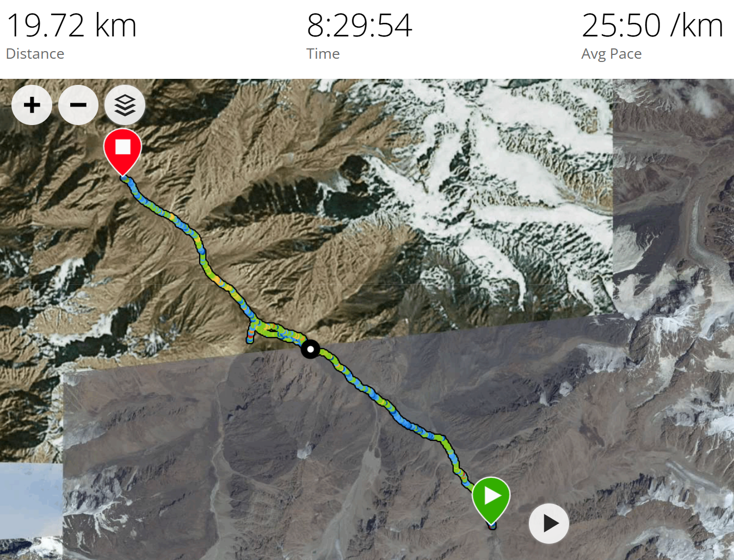Viewport: 734px width, 560px height.
Task: Click the Avg Pace label
Action: (x=612, y=54)
